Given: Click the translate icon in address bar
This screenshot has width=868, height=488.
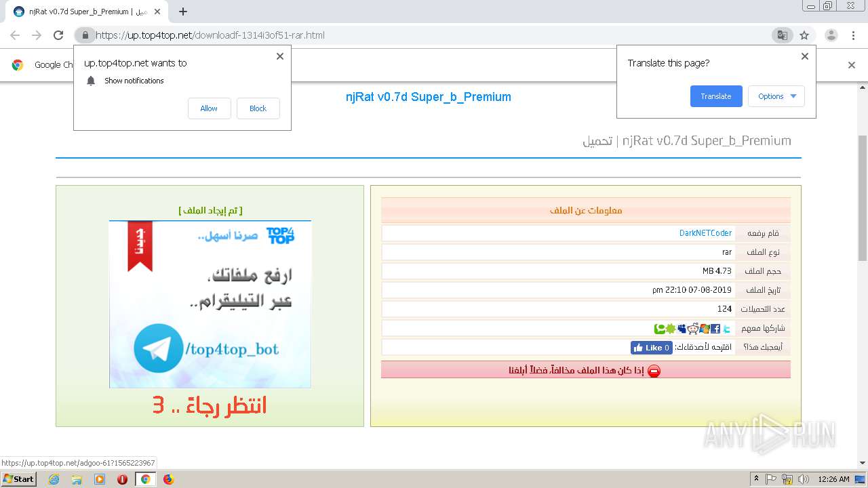Looking at the screenshot, I should tap(782, 35).
